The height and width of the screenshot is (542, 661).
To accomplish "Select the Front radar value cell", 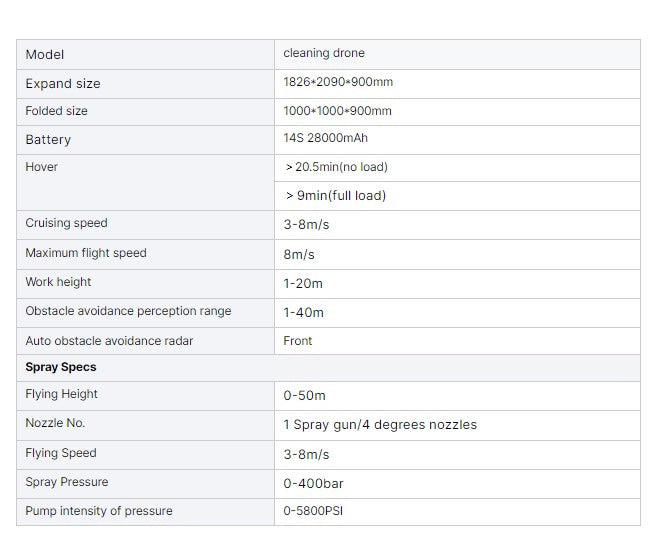I will coord(298,341).
